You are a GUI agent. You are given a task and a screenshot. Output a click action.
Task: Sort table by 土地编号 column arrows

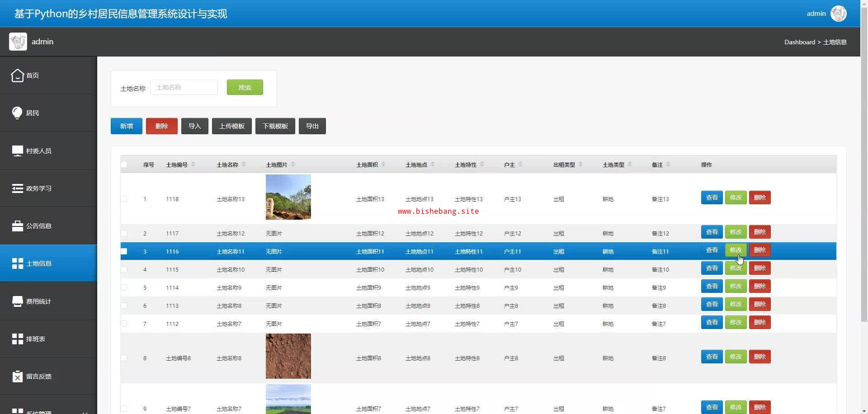click(x=193, y=165)
